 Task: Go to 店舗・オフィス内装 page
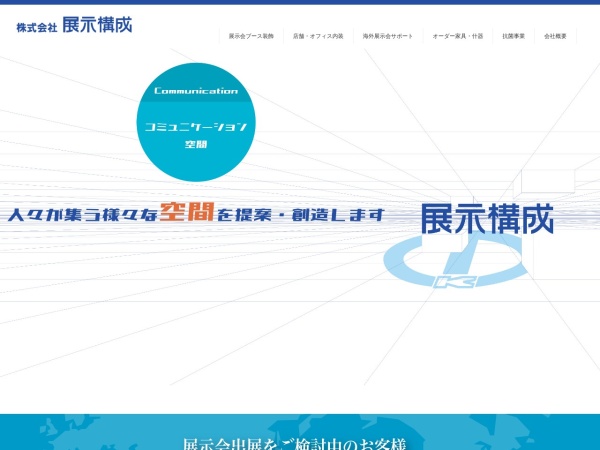click(x=318, y=36)
